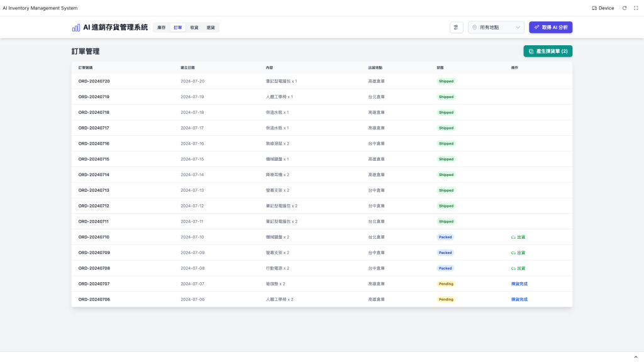Click the fullscreen expand icon
This screenshot has height=362, width=644.
[636, 8]
